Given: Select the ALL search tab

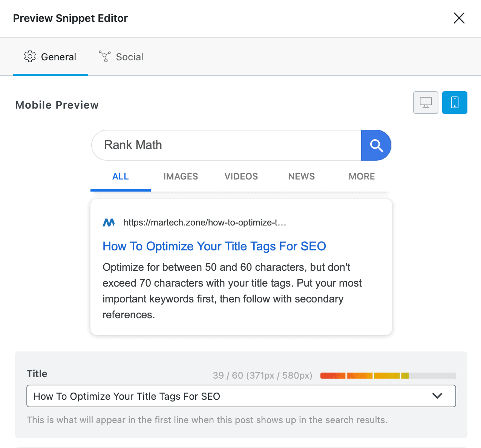Looking at the screenshot, I should [121, 176].
